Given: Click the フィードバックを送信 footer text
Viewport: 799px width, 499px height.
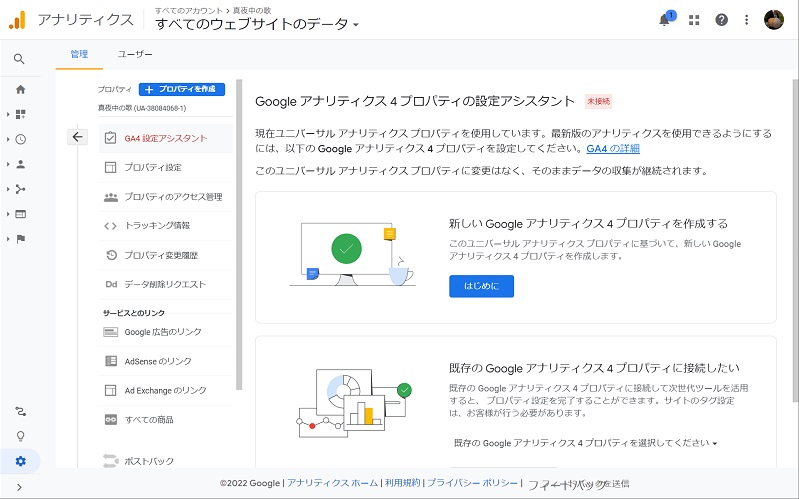Looking at the screenshot, I should [578, 484].
